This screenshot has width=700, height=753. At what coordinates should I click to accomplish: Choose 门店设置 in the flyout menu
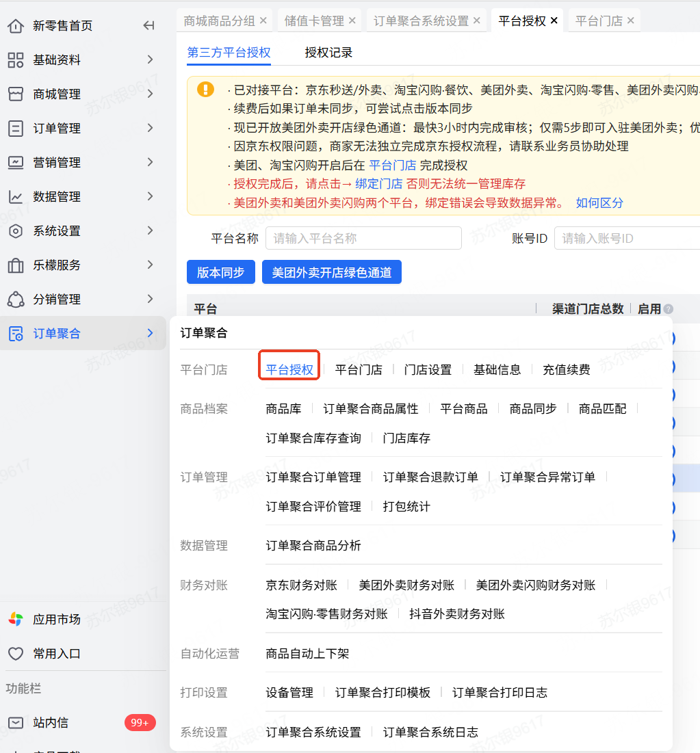(x=428, y=370)
